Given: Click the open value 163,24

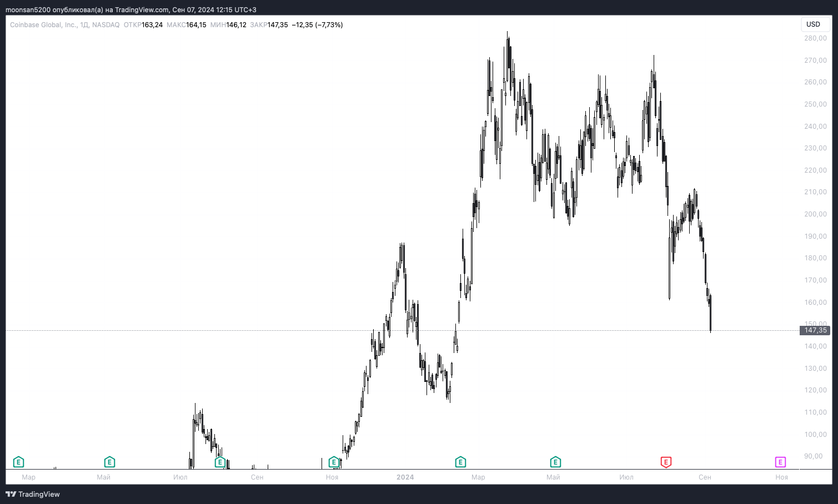Looking at the screenshot, I should (x=152, y=25).
